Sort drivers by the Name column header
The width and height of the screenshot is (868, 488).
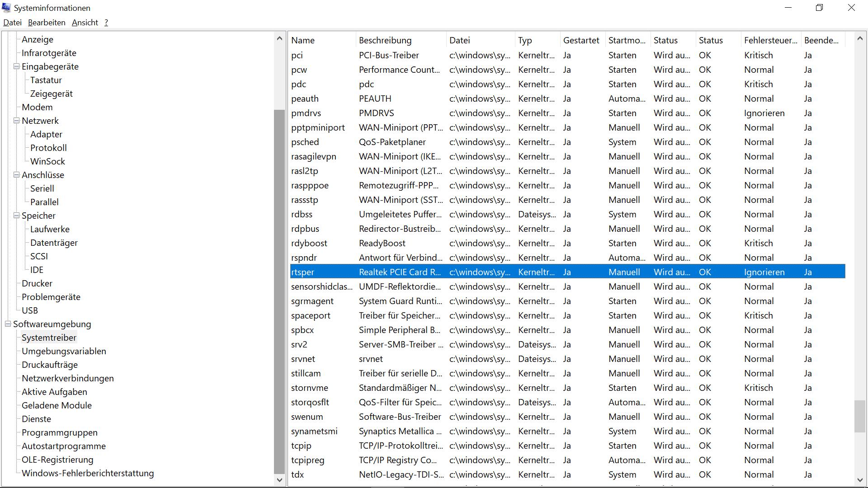pyautogui.click(x=302, y=40)
